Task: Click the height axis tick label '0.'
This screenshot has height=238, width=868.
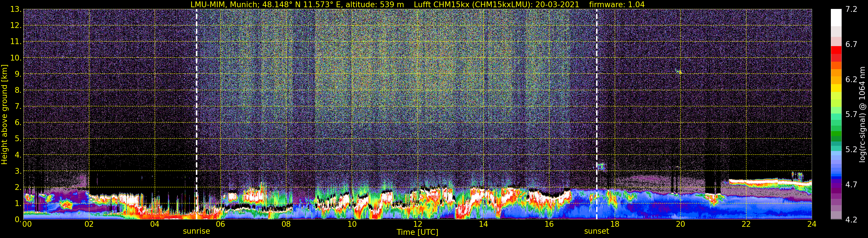Action: (18, 220)
